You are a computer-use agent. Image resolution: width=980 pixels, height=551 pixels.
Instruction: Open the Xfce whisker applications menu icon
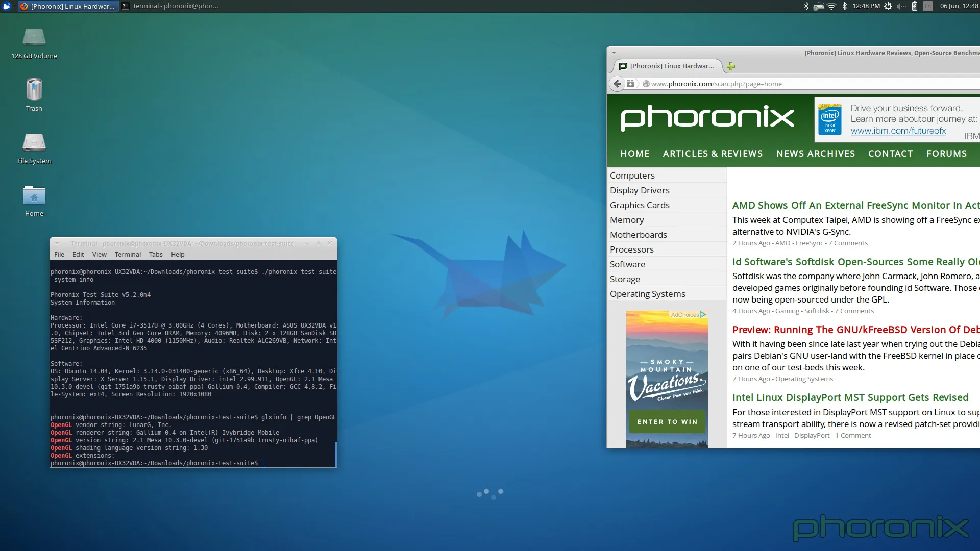(7, 6)
